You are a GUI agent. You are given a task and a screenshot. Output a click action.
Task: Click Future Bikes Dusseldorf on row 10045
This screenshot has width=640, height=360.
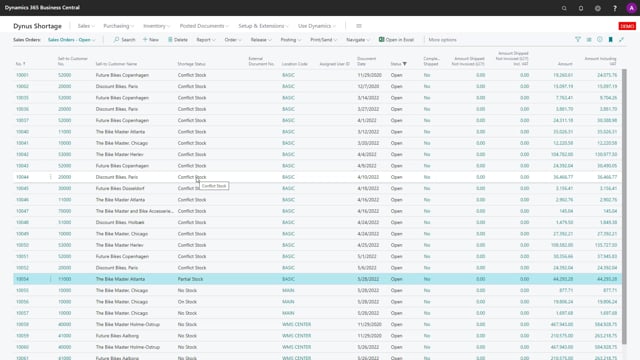pos(120,189)
